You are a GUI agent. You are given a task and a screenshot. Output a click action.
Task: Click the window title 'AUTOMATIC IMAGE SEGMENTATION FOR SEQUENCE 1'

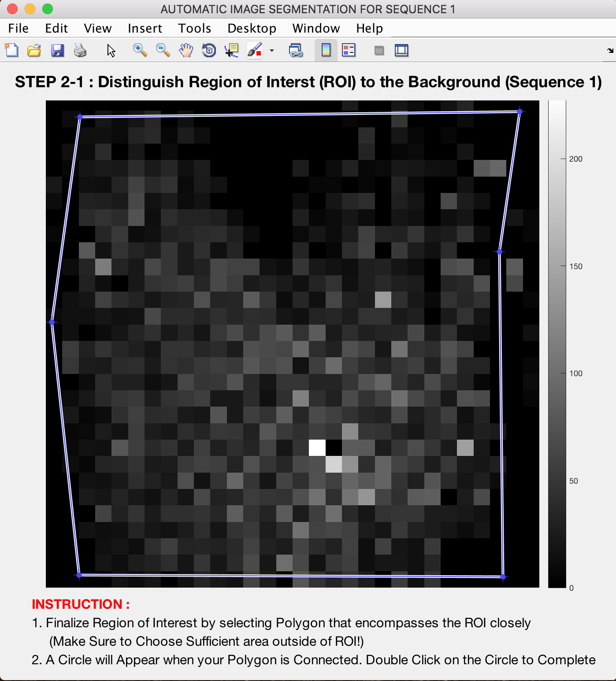(308, 9)
